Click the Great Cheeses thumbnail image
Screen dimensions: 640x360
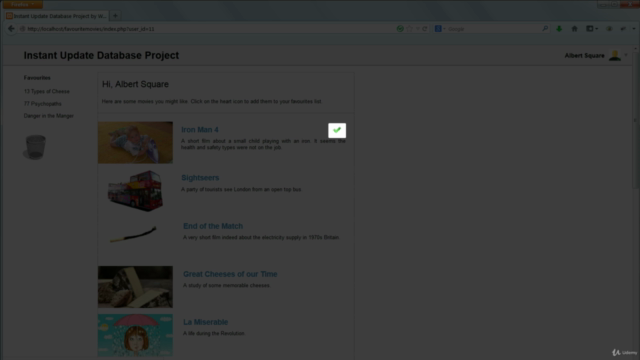(135, 287)
